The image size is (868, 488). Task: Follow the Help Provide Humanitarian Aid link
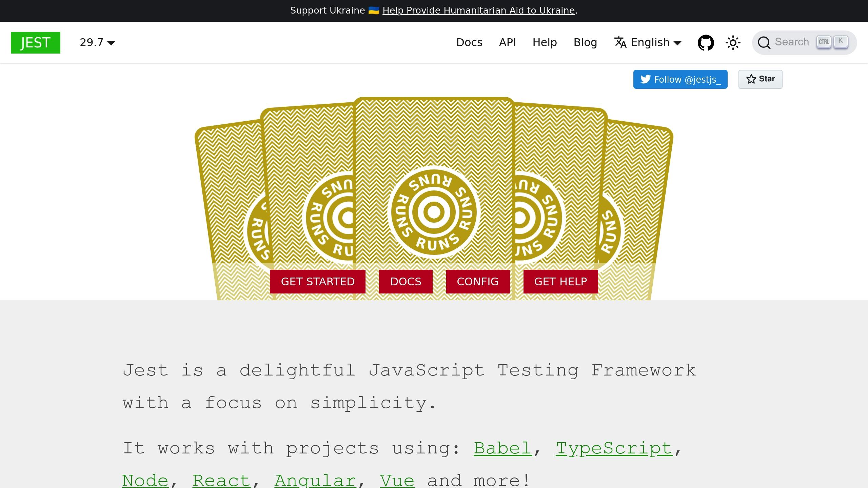click(x=478, y=11)
